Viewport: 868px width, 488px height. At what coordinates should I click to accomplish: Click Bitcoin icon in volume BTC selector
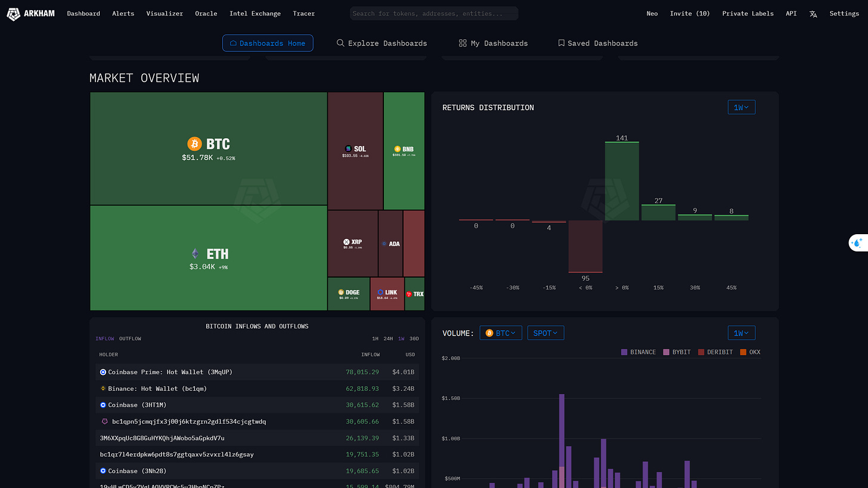pyautogui.click(x=489, y=333)
